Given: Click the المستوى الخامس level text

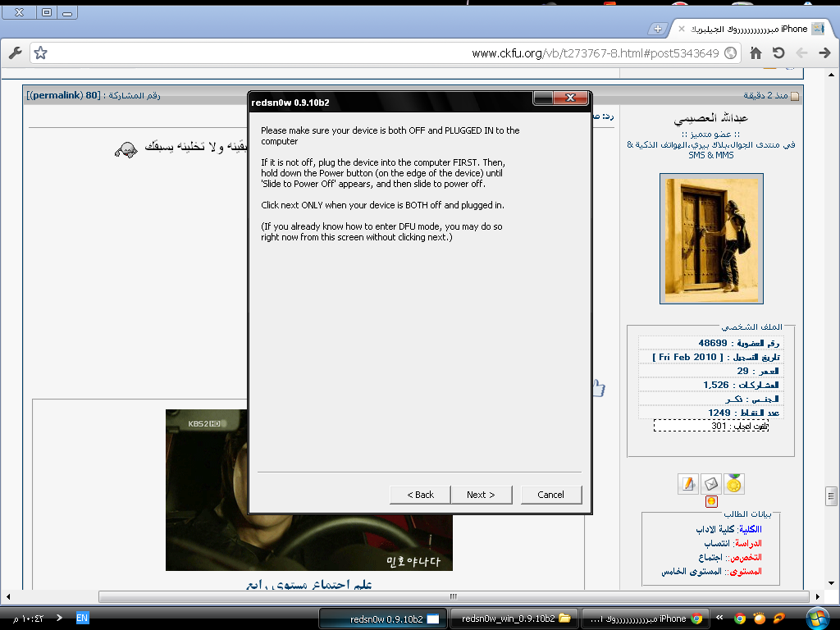Looking at the screenshot, I should click(691, 571).
